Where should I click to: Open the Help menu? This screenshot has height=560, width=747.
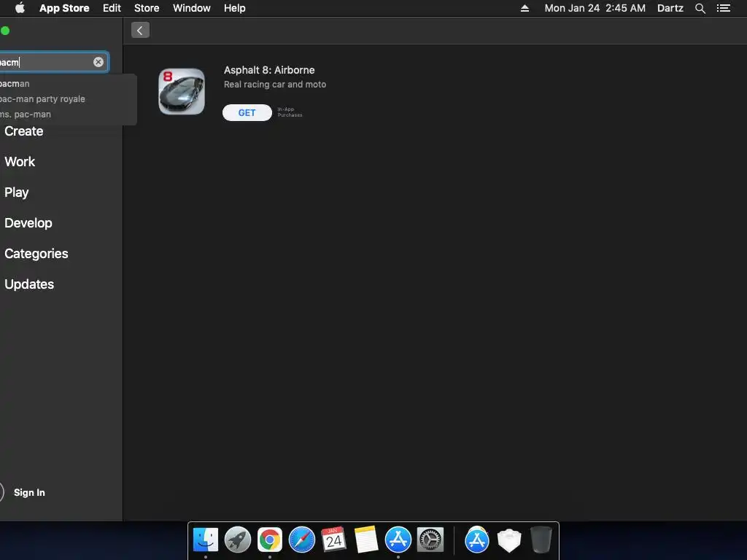(x=235, y=8)
